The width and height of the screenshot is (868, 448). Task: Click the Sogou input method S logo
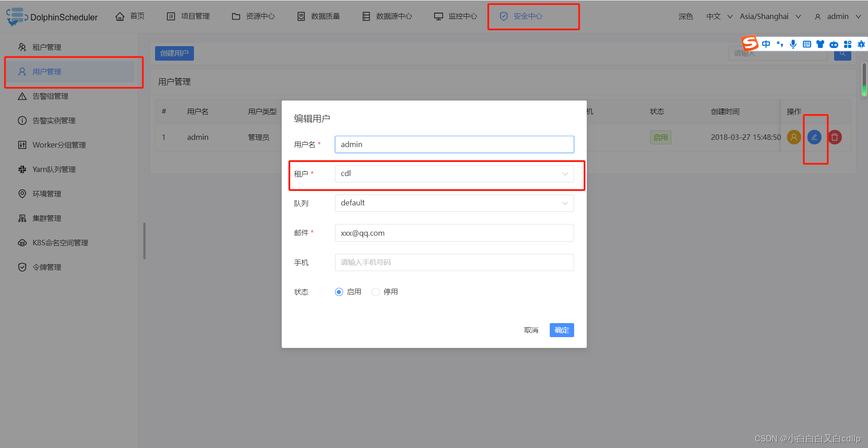(x=750, y=43)
